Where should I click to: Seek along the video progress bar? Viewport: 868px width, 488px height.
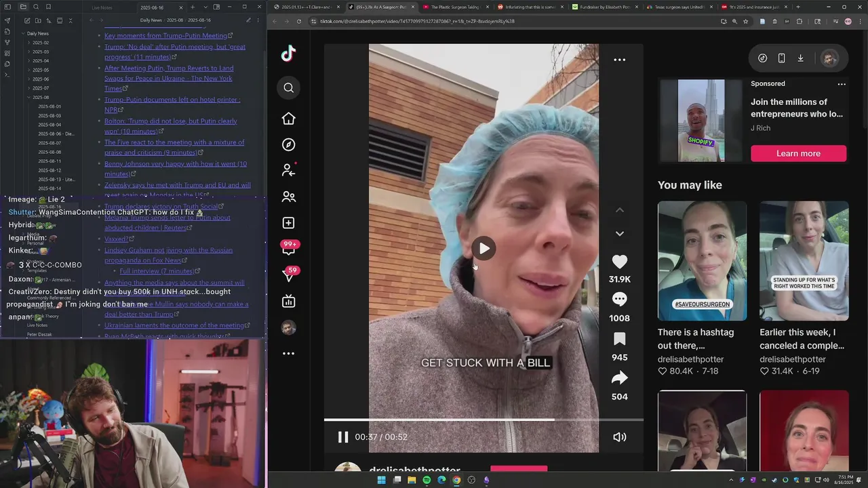(484, 420)
